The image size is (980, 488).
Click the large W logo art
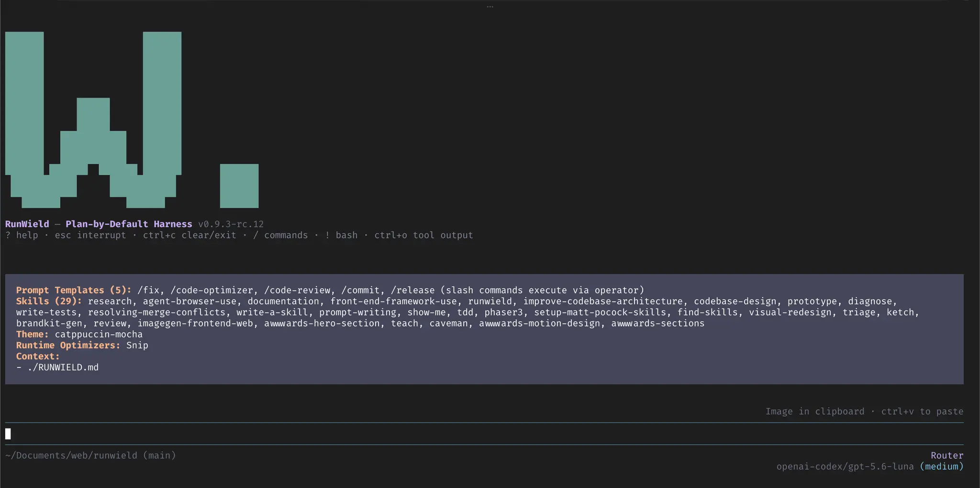(93, 120)
